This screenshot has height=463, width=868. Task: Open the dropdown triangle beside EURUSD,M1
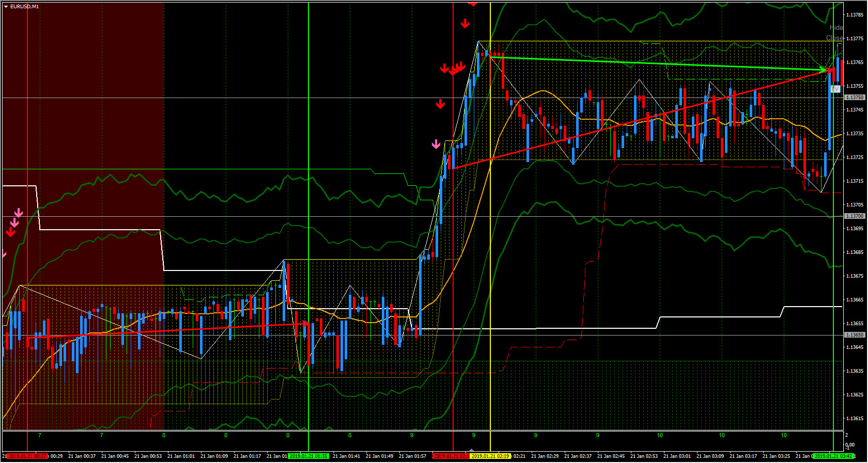(6, 7)
